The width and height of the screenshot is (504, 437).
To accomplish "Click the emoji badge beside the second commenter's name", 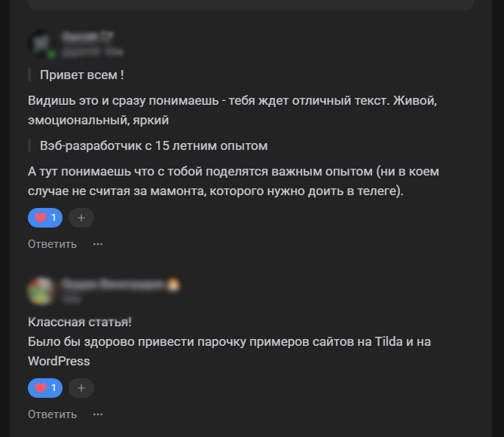I will [174, 284].
